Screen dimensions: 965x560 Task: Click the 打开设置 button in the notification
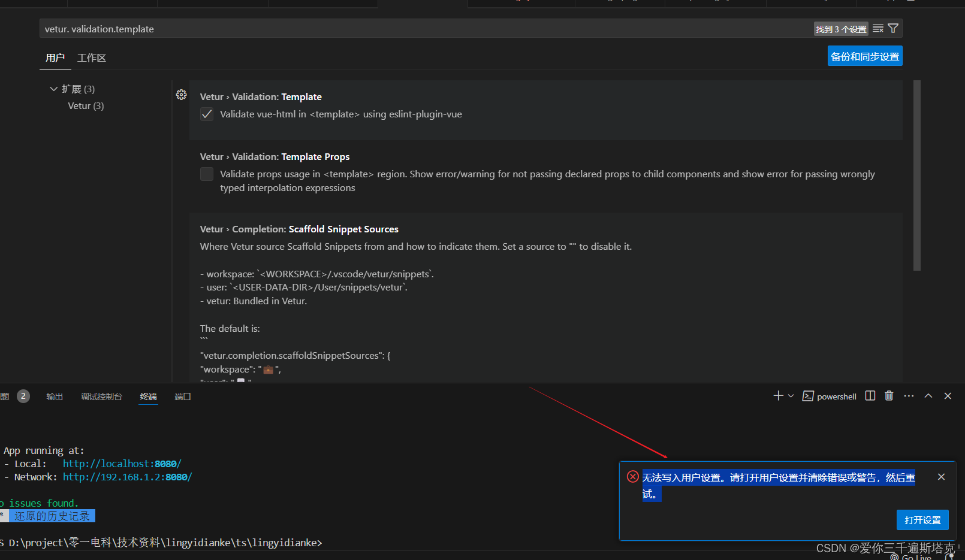tap(922, 520)
